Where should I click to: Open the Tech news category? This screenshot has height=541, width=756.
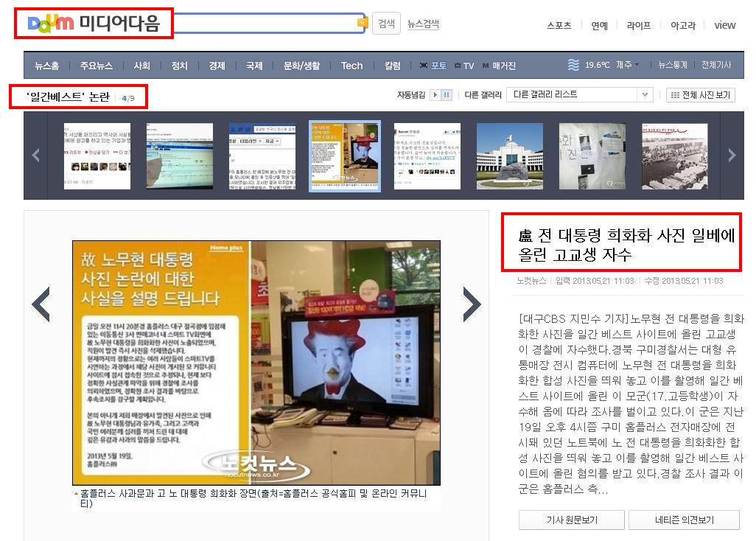[x=351, y=66]
